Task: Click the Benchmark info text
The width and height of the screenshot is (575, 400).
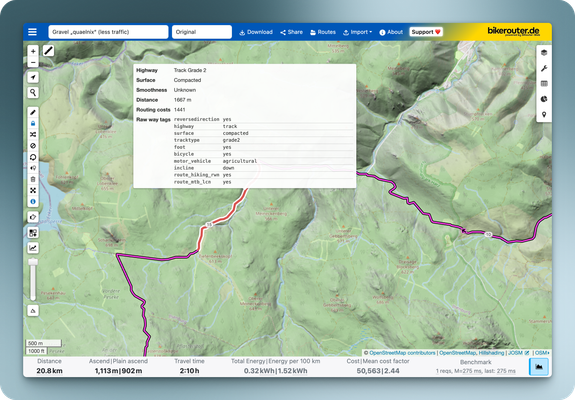Action: 476,367
